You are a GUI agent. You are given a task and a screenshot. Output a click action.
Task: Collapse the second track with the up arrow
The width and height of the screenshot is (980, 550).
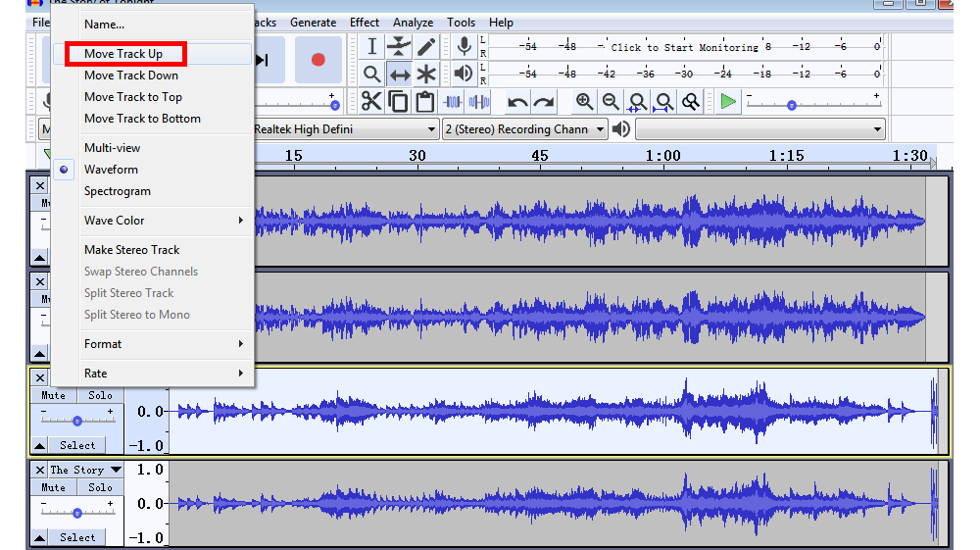point(40,354)
